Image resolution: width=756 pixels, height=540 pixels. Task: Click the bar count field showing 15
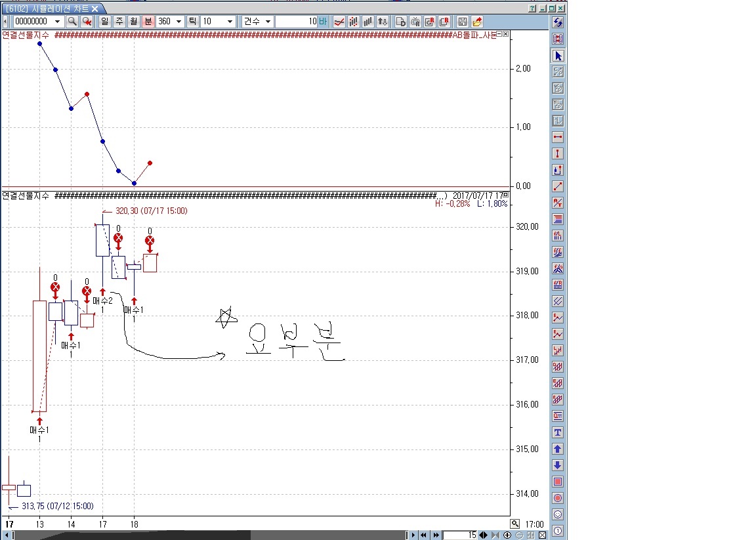(x=460, y=535)
